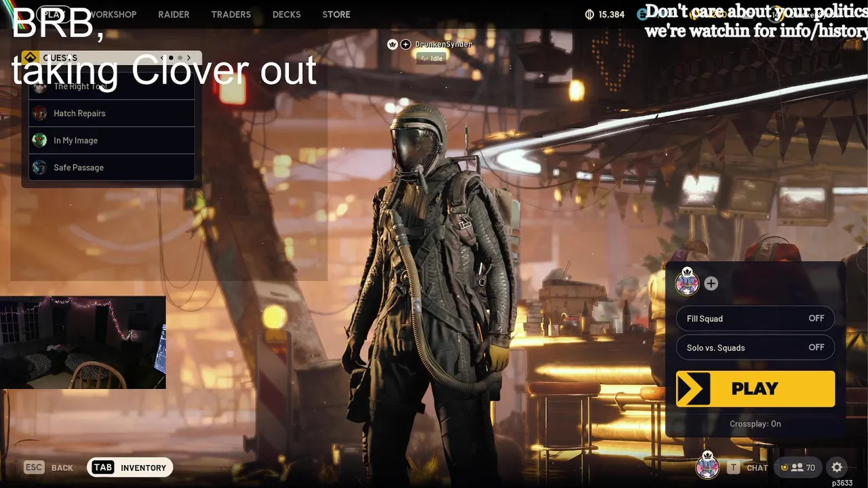
Task: Click the In My Image quest giver portrait
Action: (40, 140)
